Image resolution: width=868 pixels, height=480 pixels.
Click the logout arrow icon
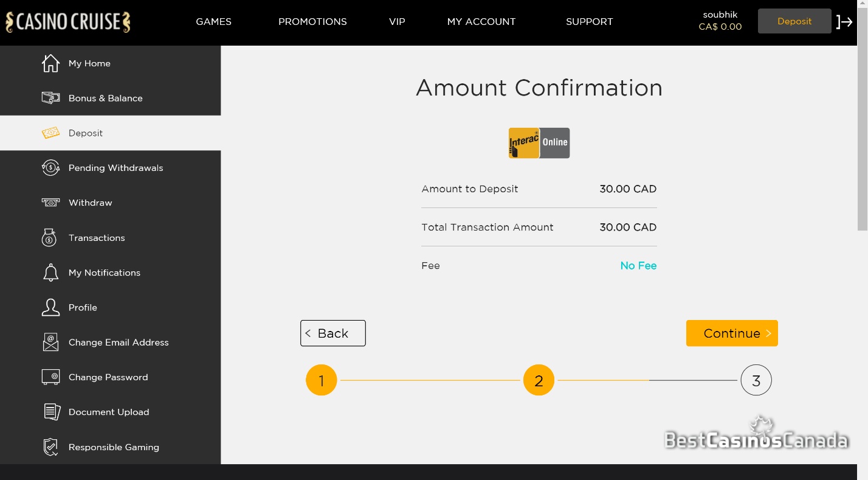(x=844, y=22)
